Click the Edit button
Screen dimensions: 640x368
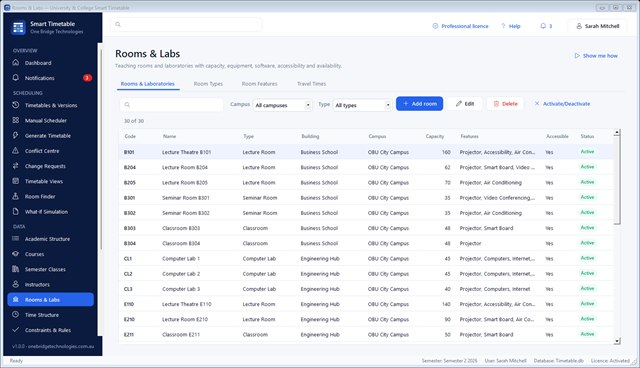click(464, 104)
